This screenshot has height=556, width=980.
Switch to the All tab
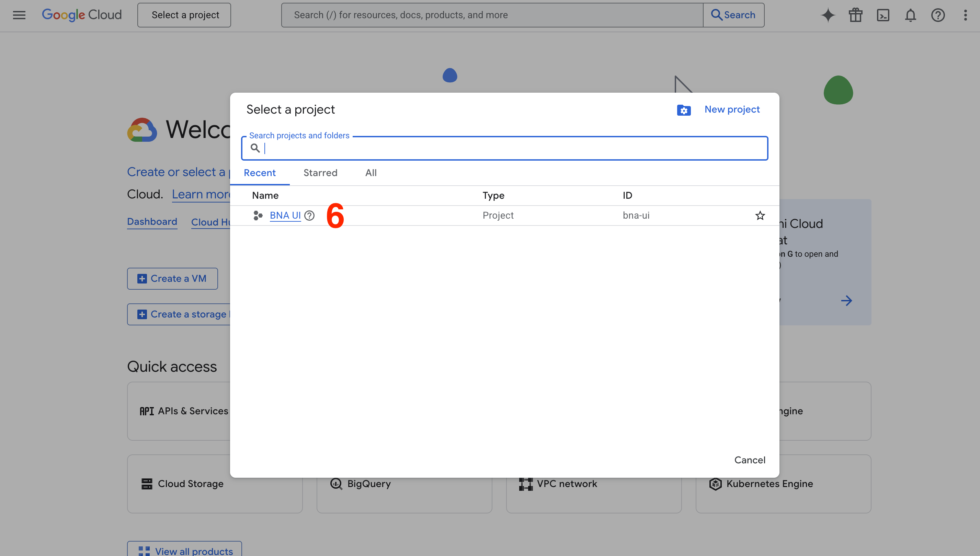click(x=371, y=173)
